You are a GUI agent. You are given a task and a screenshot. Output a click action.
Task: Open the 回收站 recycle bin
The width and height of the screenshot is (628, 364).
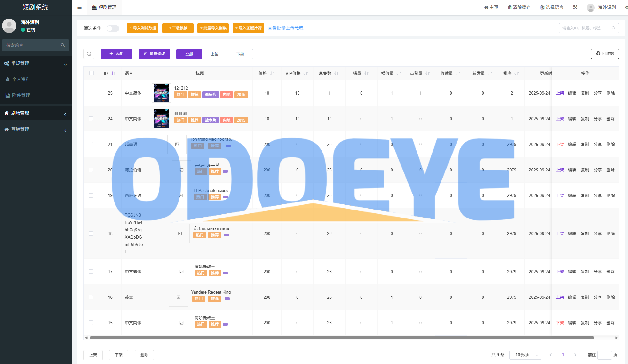pos(605,54)
